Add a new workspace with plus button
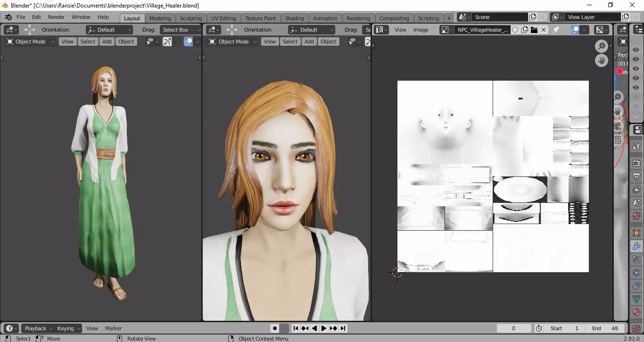 pyautogui.click(x=449, y=18)
